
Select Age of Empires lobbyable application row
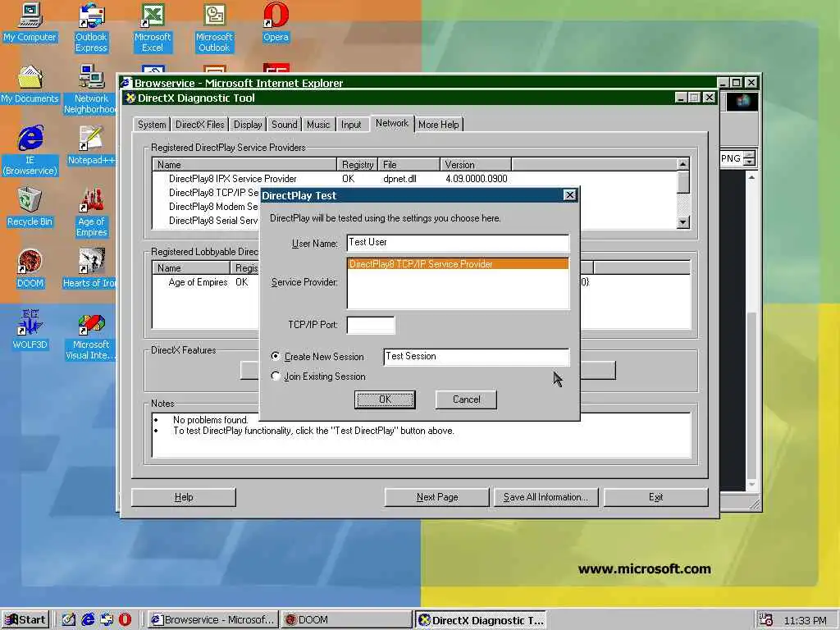(199, 282)
